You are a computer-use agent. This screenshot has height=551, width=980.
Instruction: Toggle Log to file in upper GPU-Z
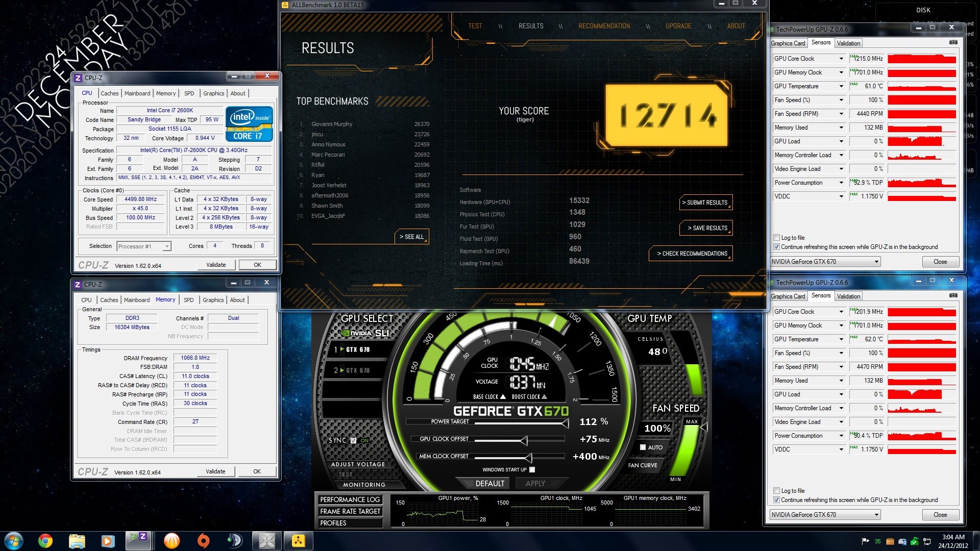(776, 238)
